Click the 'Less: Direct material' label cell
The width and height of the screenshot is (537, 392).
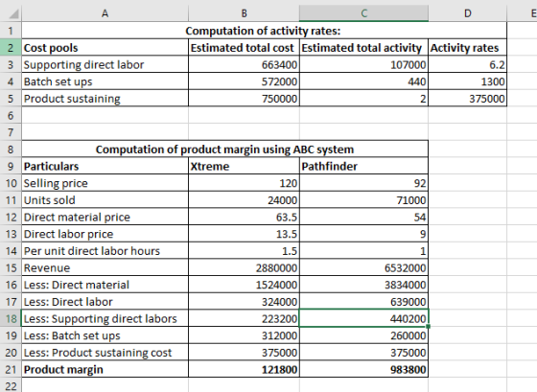coord(105,285)
